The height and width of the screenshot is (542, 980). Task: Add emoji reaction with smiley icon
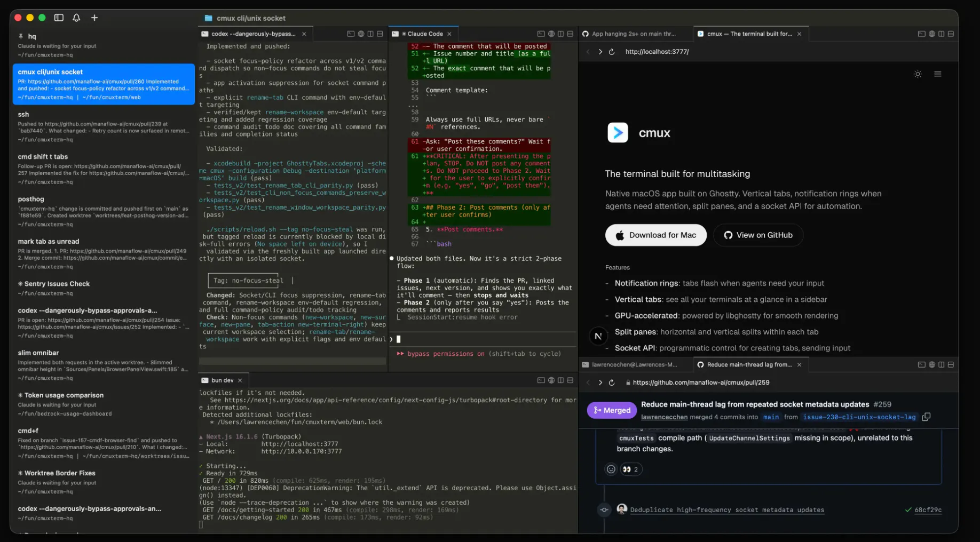click(611, 469)
